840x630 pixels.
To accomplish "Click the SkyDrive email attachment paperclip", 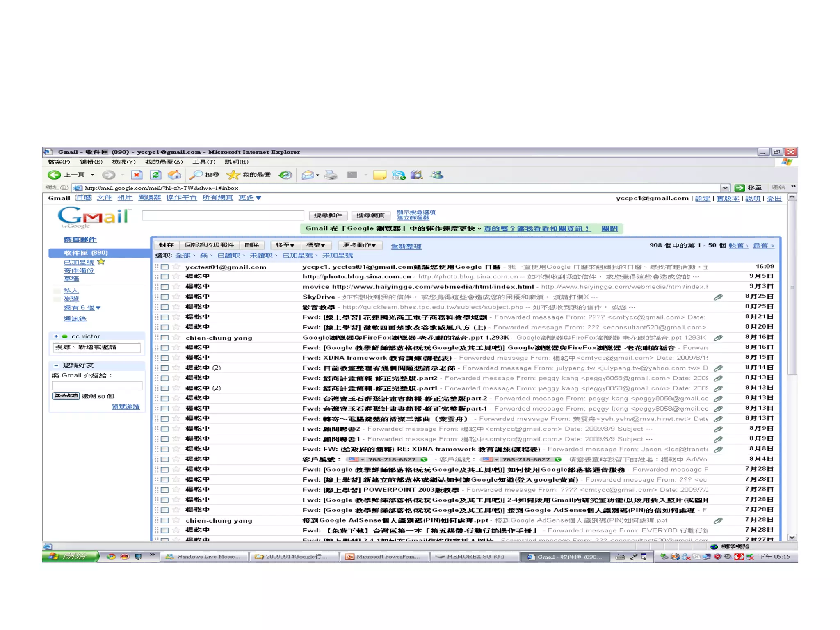I will point(718,297).
